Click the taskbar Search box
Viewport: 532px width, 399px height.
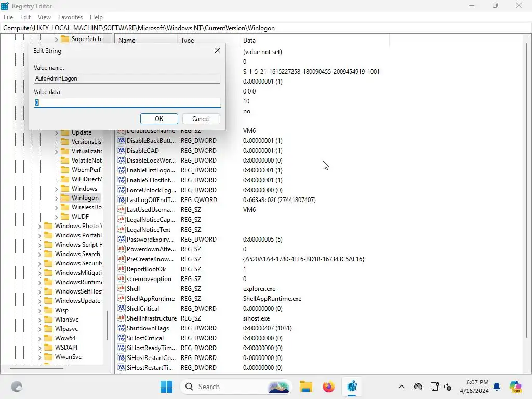pos(237,387)
